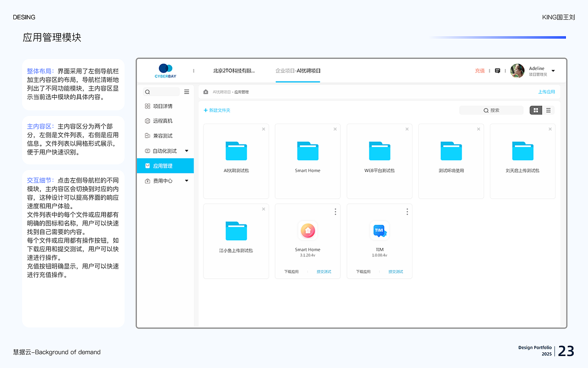
Task: Click the 3.1.20.4v version text
Action: 308,255
